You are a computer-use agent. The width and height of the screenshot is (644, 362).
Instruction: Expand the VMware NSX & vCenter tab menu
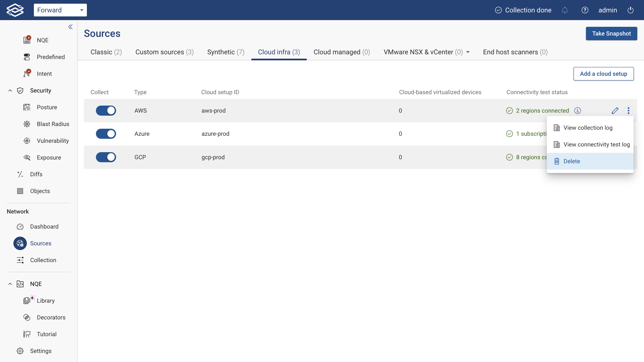468,52
